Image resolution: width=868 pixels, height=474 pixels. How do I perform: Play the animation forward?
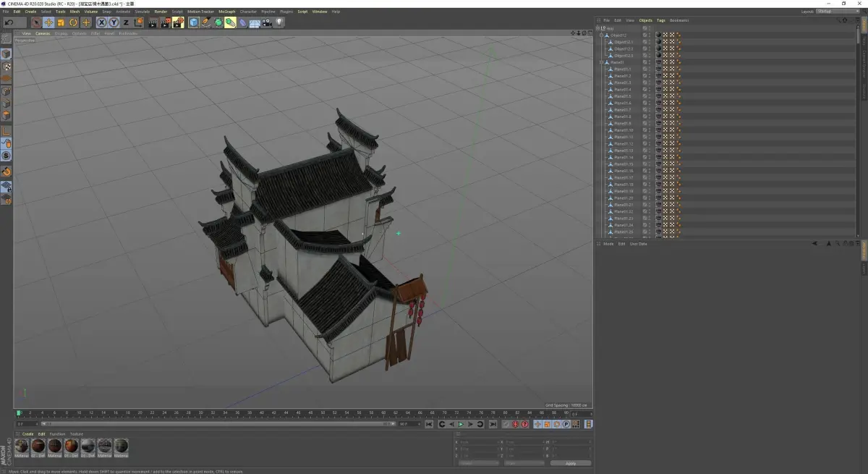[x=461, y=424]
